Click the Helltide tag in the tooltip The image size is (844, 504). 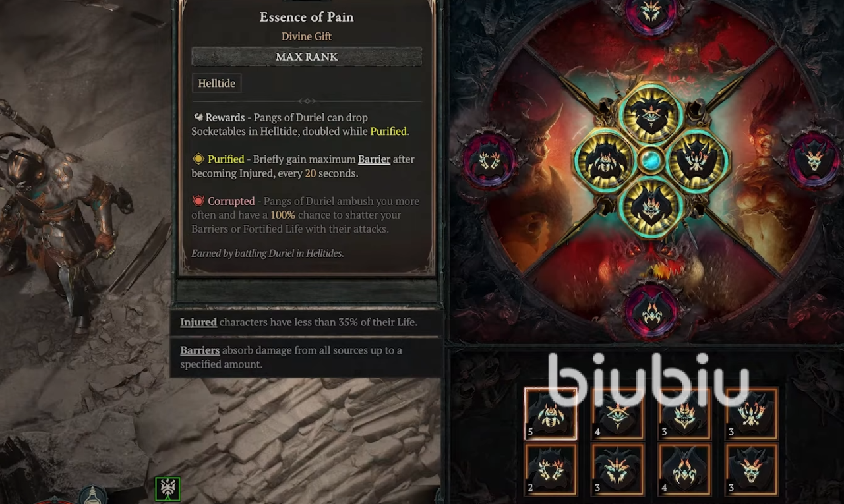pyautogui.click(x=216, y=84)
